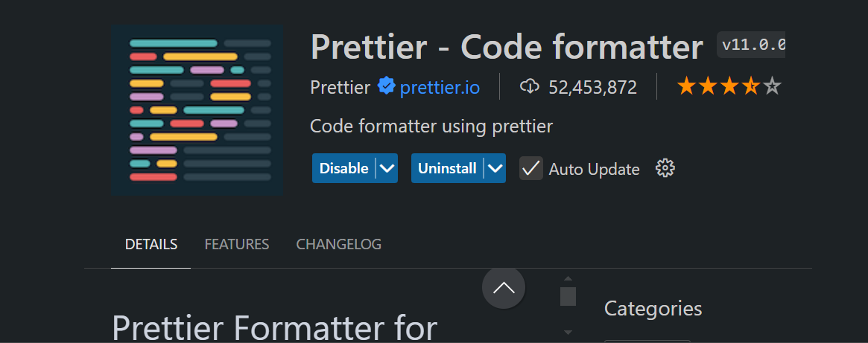Click the star rating for the extension

(x=729, y=87)
